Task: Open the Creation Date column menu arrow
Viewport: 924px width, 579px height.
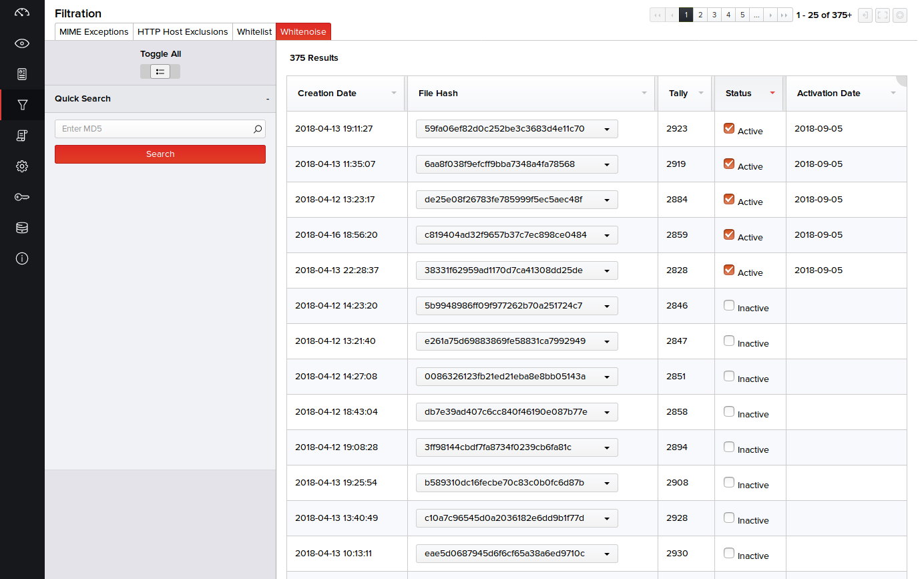Action: [394, 93]
